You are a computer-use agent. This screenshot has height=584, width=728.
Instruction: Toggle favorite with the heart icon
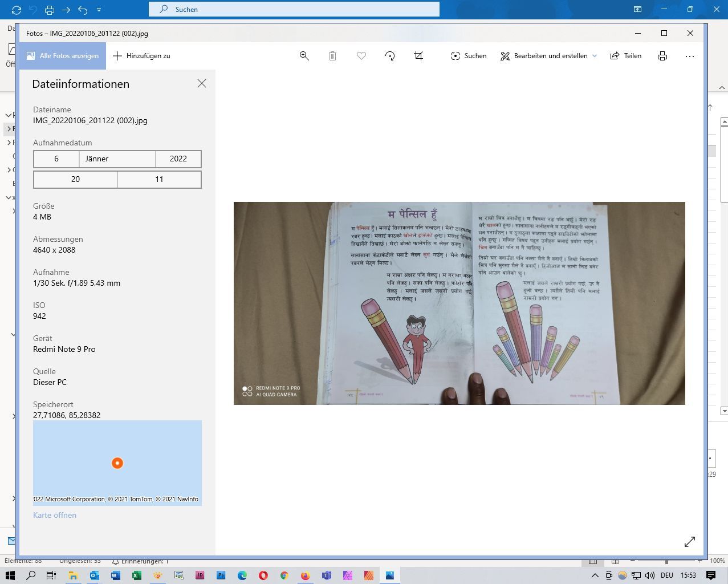(x=361, y=56)
